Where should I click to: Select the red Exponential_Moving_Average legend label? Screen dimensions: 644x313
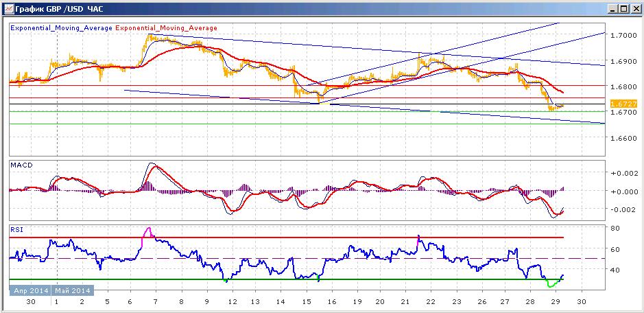tap(167, 28)
